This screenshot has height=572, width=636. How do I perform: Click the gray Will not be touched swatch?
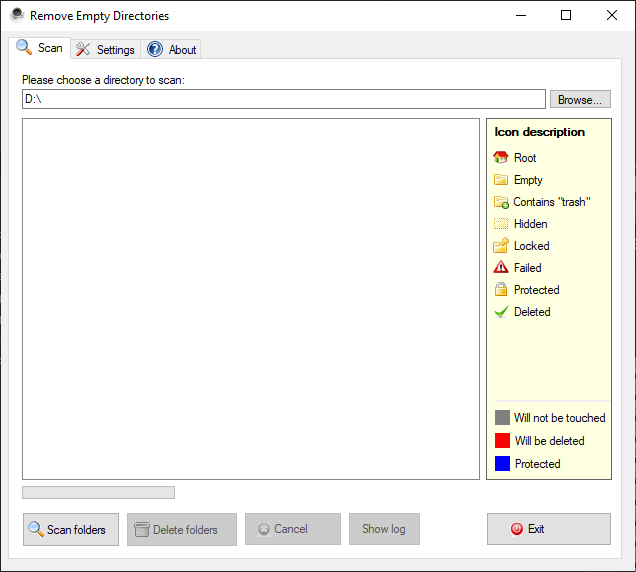[502, 418]
